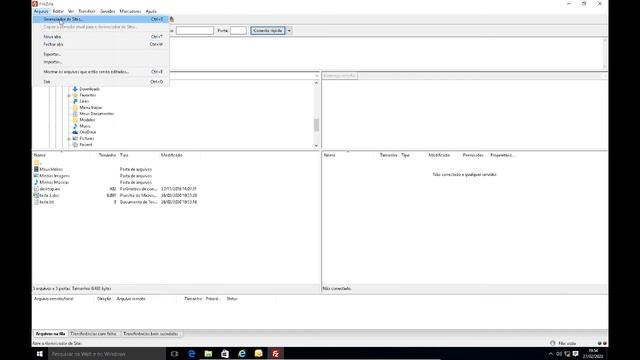
Task: Select the Pictures icon in the tree
Action: click(75, 138)
